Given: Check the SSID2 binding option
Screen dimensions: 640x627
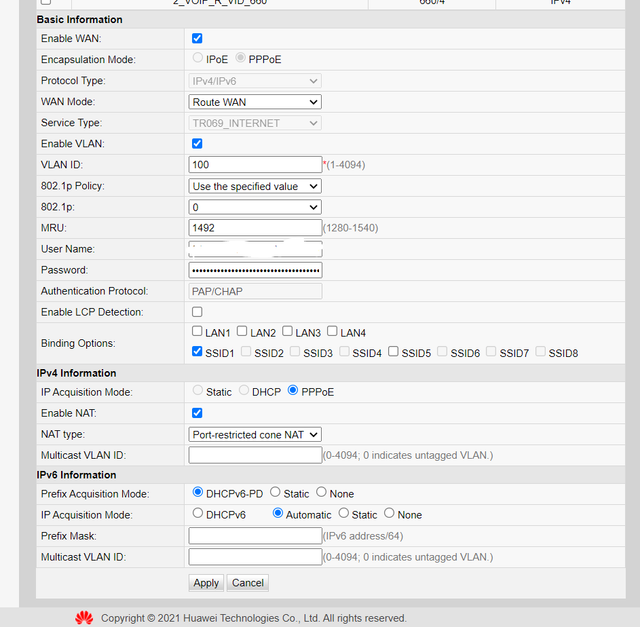Looking at the screenshot, I should 246,351.
